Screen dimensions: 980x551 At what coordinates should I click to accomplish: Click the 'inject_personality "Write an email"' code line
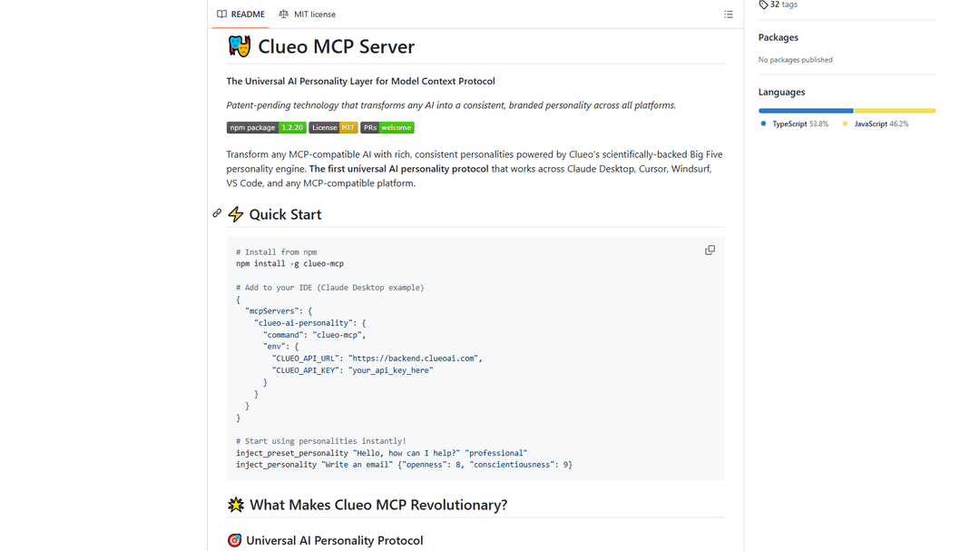(404, 465)
